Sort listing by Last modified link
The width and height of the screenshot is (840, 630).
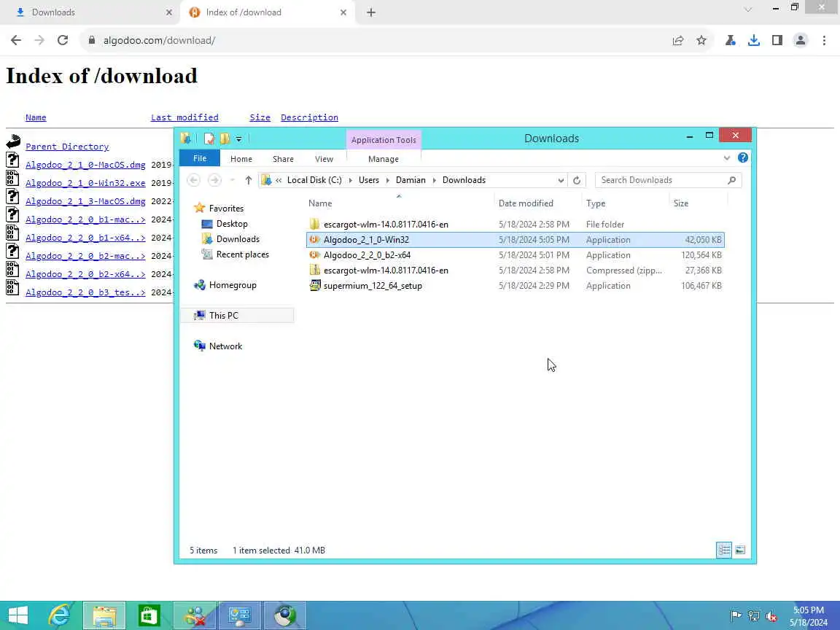click(x=184, y=117)
